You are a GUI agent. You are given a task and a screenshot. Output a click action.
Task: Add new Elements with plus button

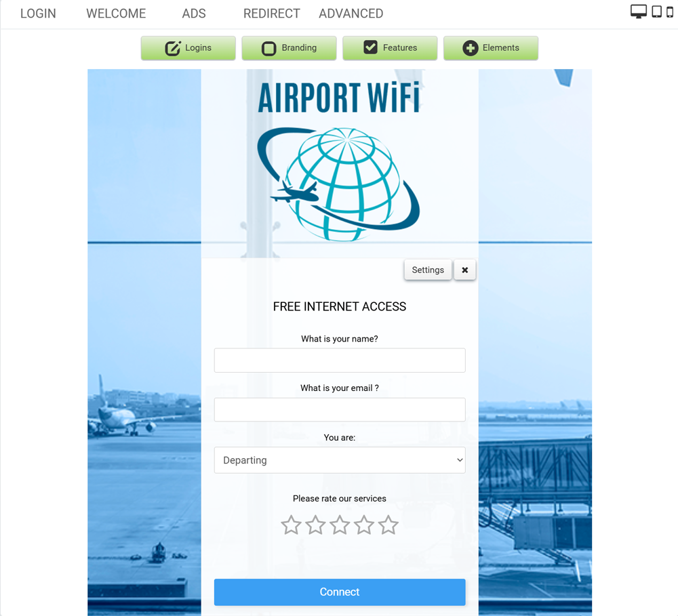point(491,48)
